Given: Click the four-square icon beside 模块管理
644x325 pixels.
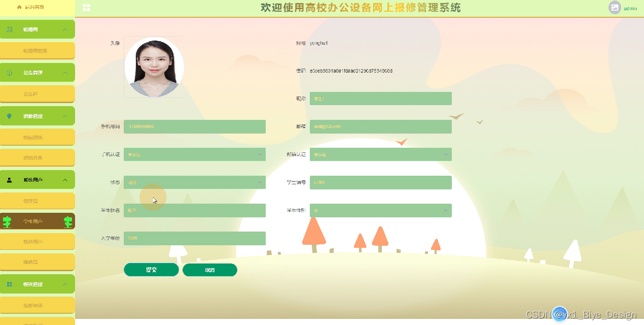Looking at the screenshot, I should click(9, 284).
